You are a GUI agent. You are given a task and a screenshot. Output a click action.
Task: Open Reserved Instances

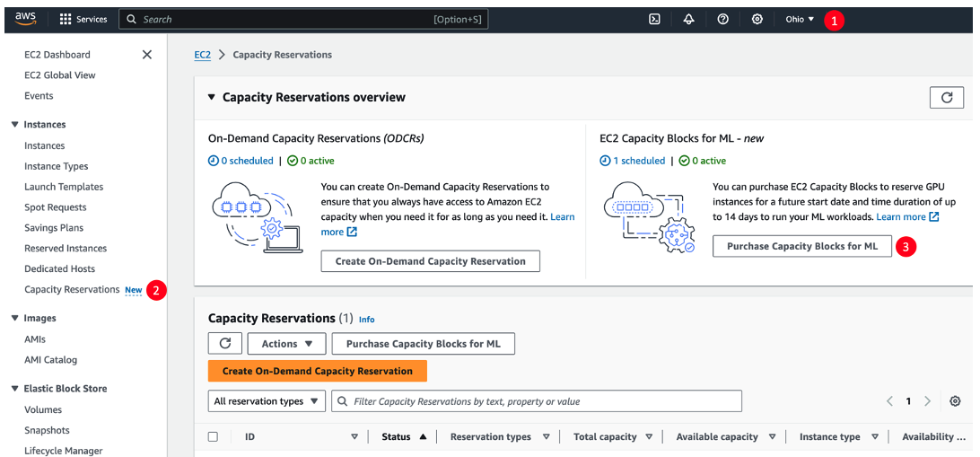(x=66, y=248)
